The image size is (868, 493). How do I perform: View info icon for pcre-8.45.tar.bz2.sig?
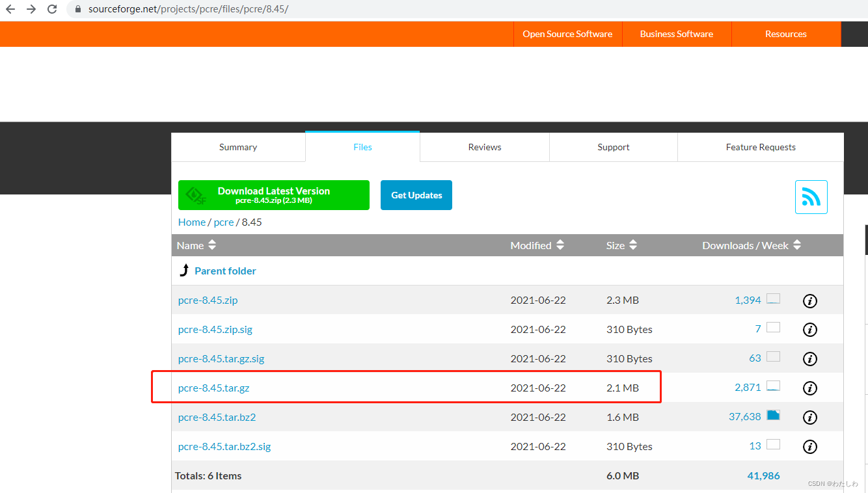coord(810,447)
